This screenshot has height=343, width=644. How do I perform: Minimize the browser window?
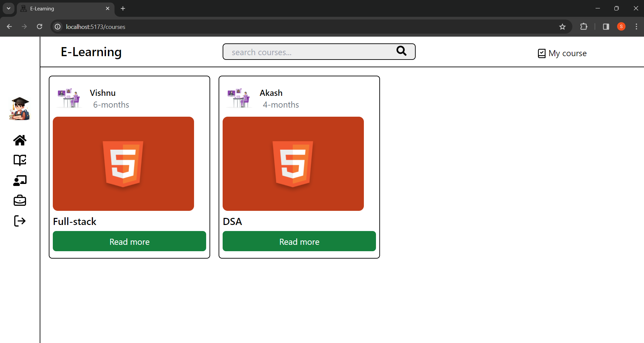598,8
